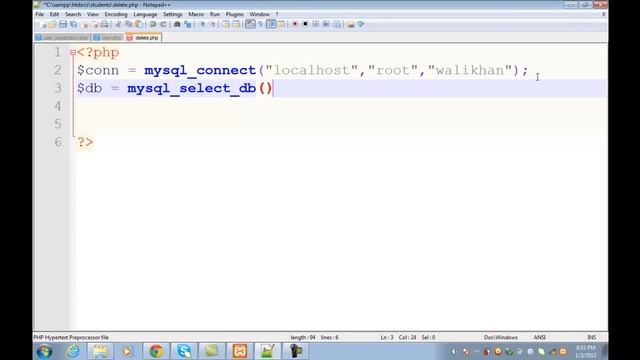This screenshot has width=640, height=360.
Task: Open the Windows Start menu
Action: coord(44,351)
